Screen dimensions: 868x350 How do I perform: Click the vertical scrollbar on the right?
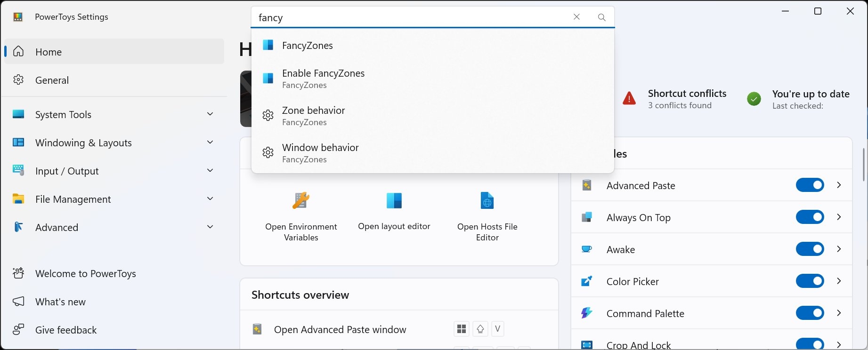pyautogui.click(x=864, y=164)
